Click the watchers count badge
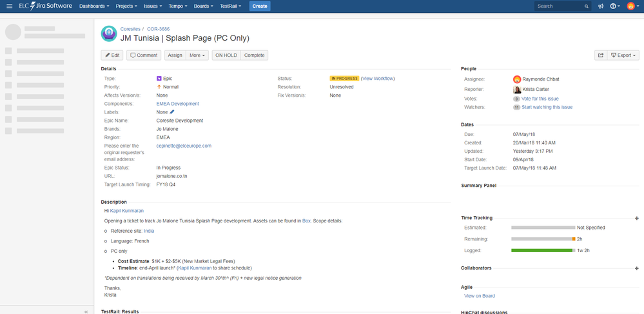The image size is (644, 314). tap(516, 107)
